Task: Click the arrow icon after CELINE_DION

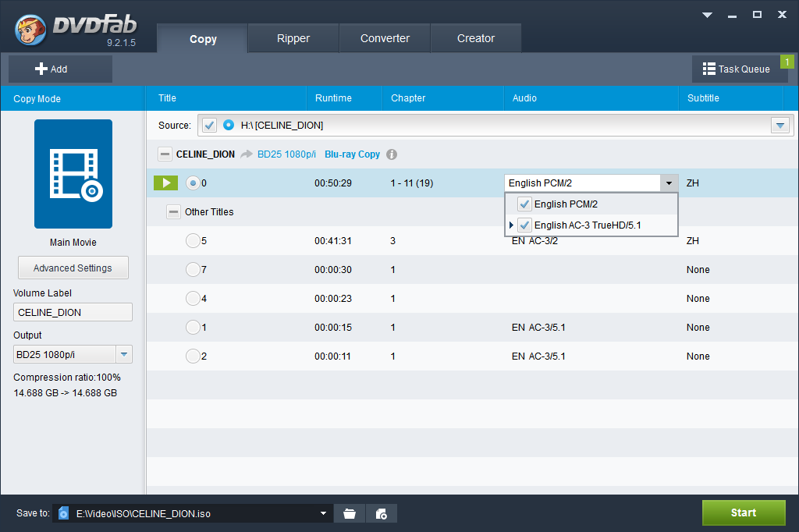Action: click(247, 154)
